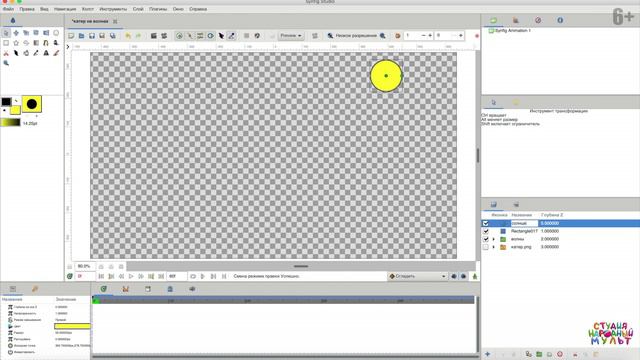
Task: Click the magnifier icon left of resolution label
Action: point(330,36)
